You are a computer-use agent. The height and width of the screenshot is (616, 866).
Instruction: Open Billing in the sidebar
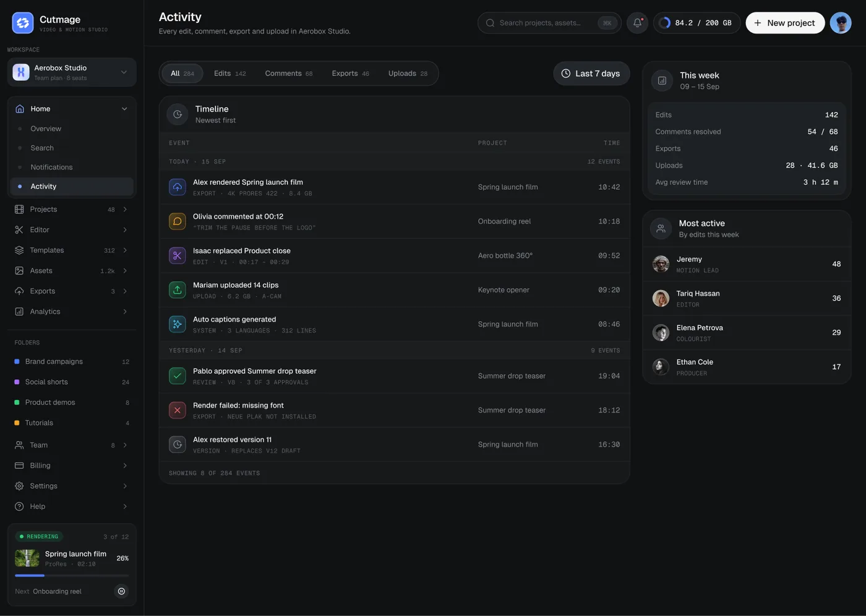72,466
